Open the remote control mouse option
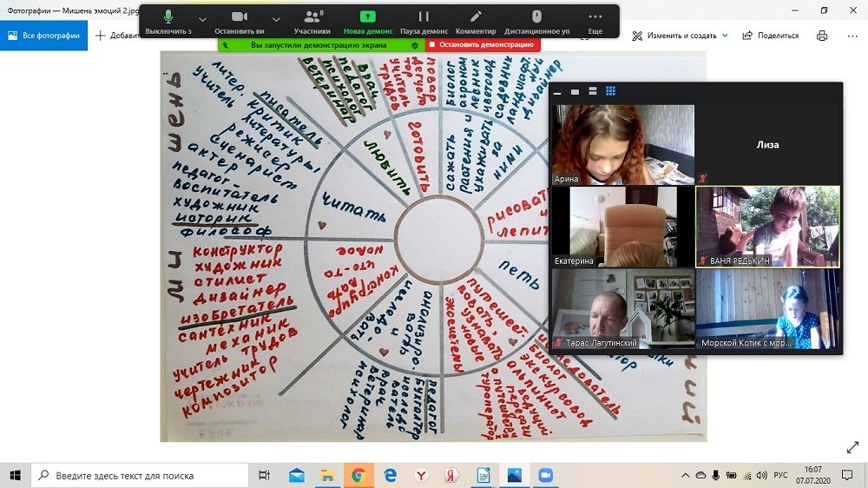868x488 pixels. tap(536, 21)
